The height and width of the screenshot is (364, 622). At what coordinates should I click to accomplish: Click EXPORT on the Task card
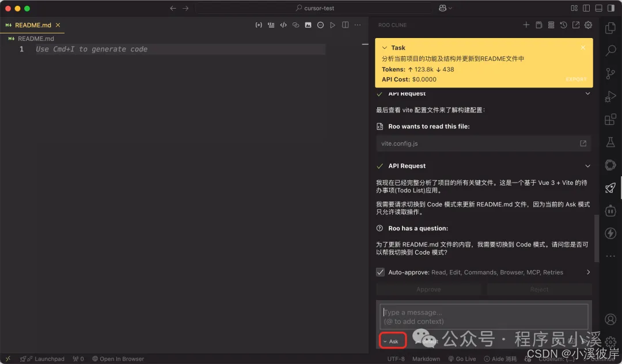pyautogui.click(x=576, y=79)
